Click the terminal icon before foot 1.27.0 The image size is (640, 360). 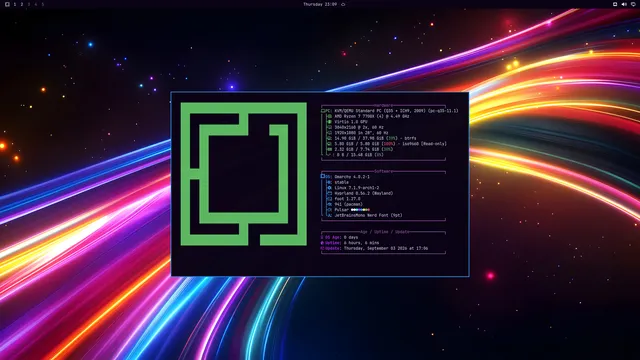[x=329, y=199]
